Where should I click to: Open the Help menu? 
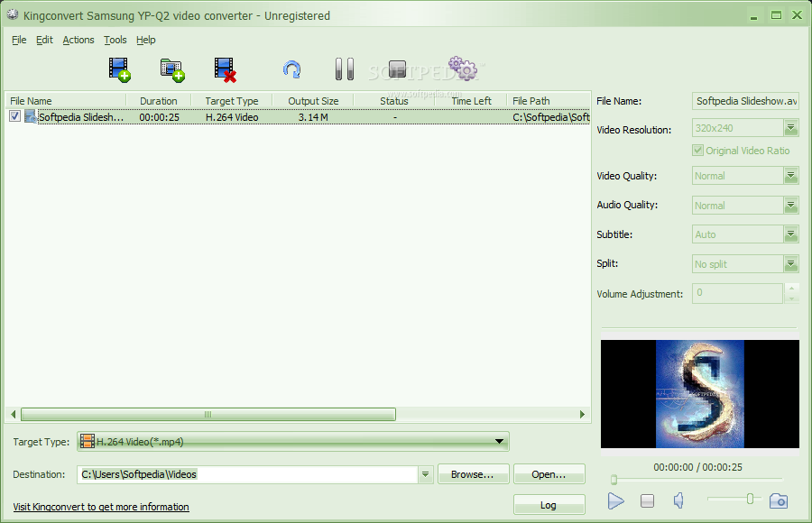coord(146,40)
